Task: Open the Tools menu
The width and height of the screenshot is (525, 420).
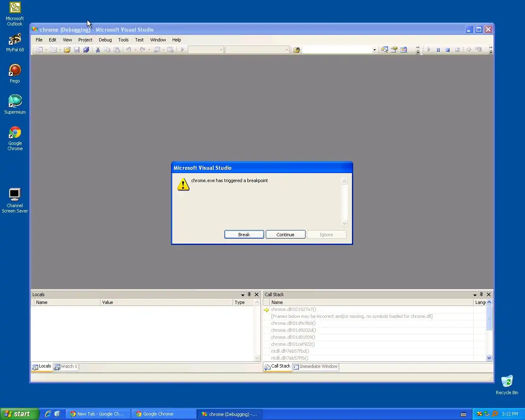Action: click(x=123, y=40)
